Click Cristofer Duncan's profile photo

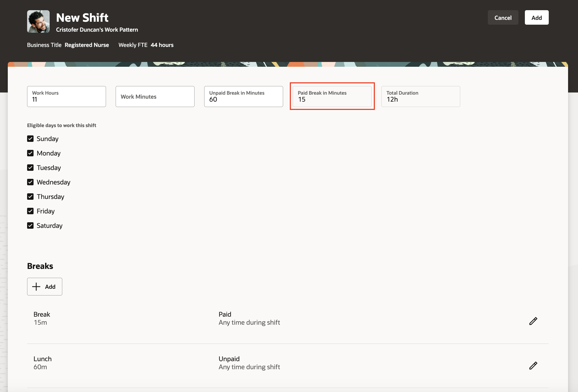click(38, 21)
